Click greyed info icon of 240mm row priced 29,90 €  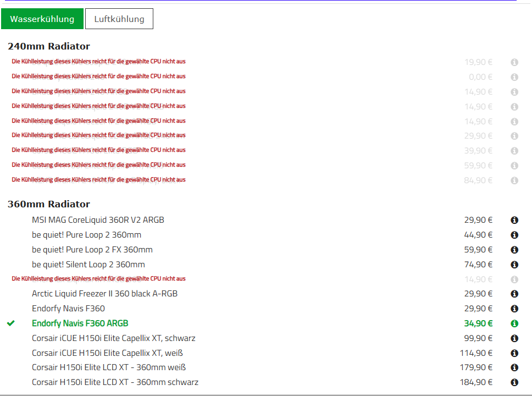[514, 136]
